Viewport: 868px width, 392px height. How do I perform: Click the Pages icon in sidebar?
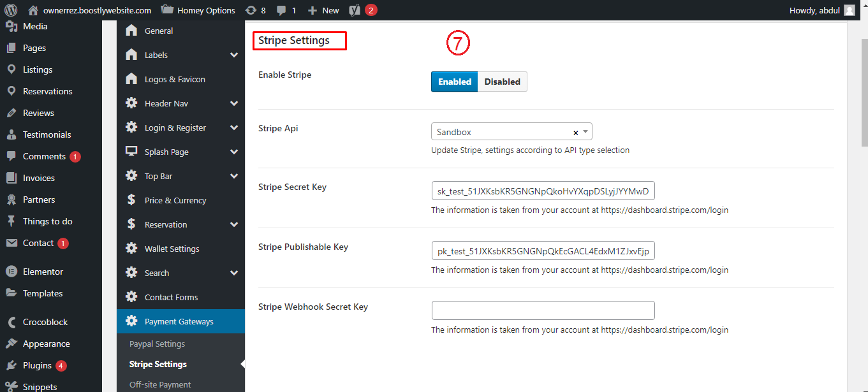[11, 48]
